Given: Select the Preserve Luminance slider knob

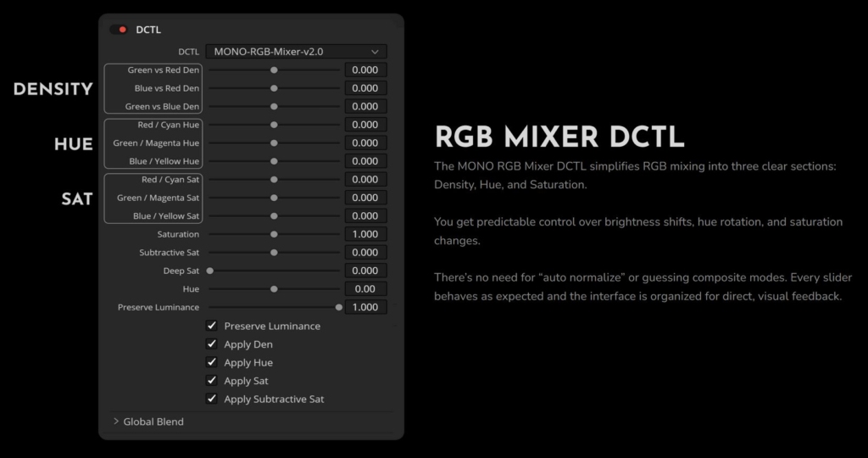Looking at the screenshot, I should coord(339,307).
